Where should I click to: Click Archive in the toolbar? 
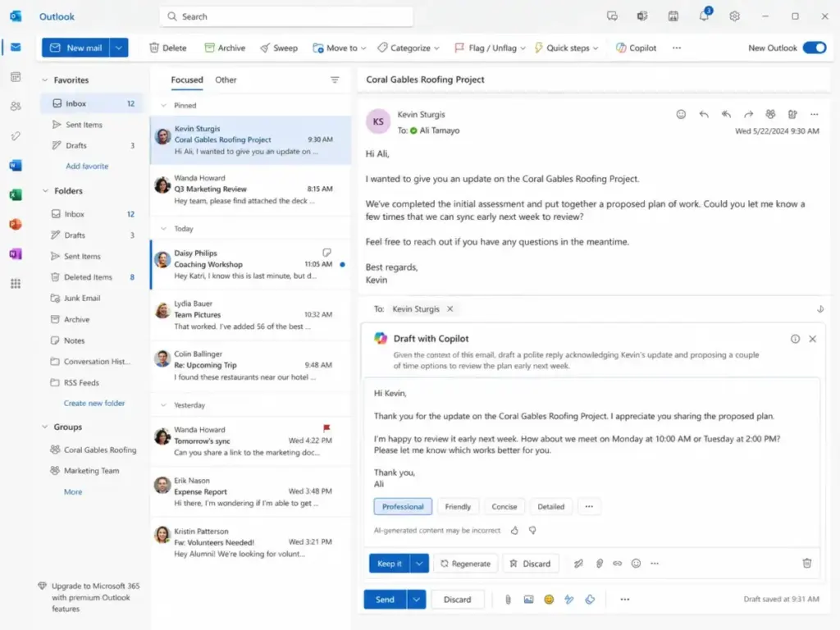click(225, 48)
